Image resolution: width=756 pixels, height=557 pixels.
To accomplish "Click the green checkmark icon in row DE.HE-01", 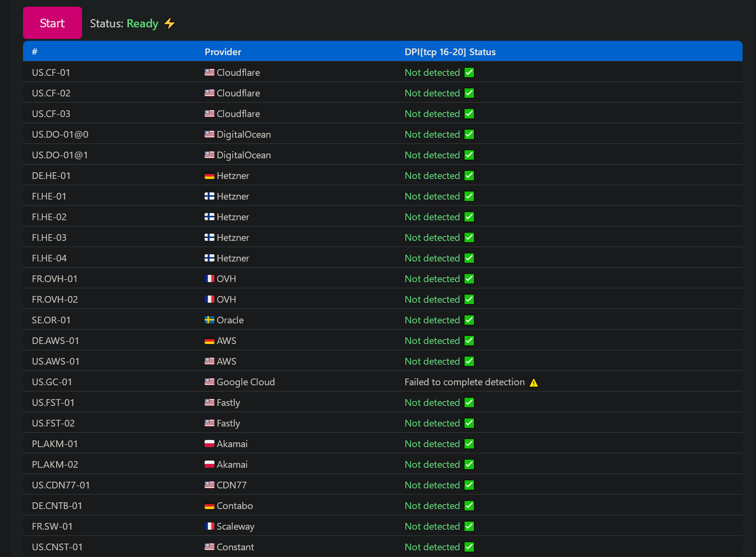I will coord(469,176).
